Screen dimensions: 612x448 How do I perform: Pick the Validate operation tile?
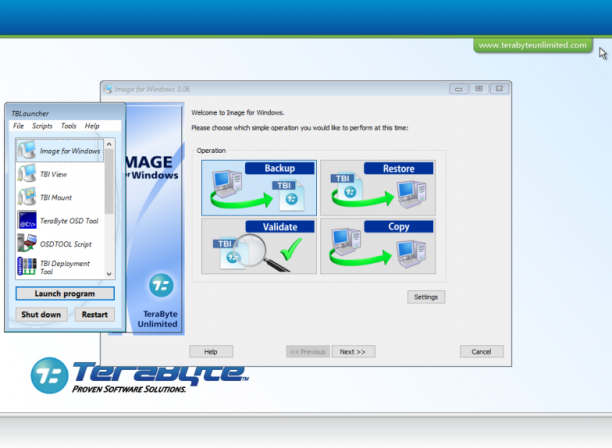click(x=259, y=246)
